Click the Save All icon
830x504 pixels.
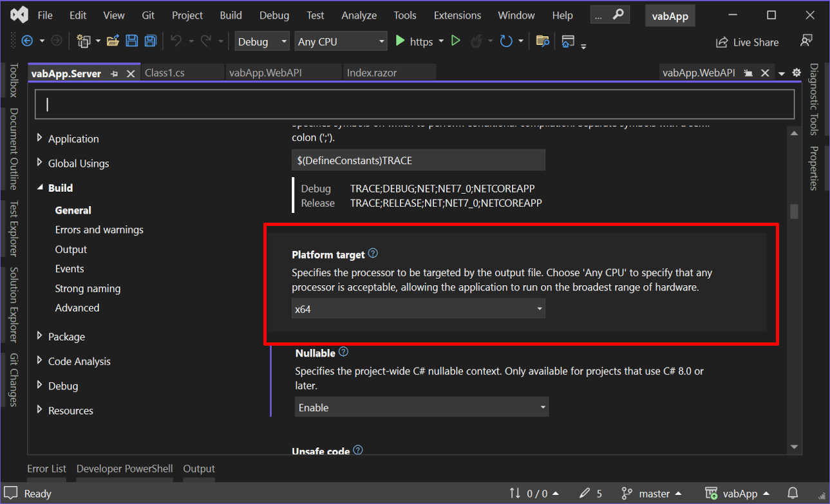(x=151, y=41)
